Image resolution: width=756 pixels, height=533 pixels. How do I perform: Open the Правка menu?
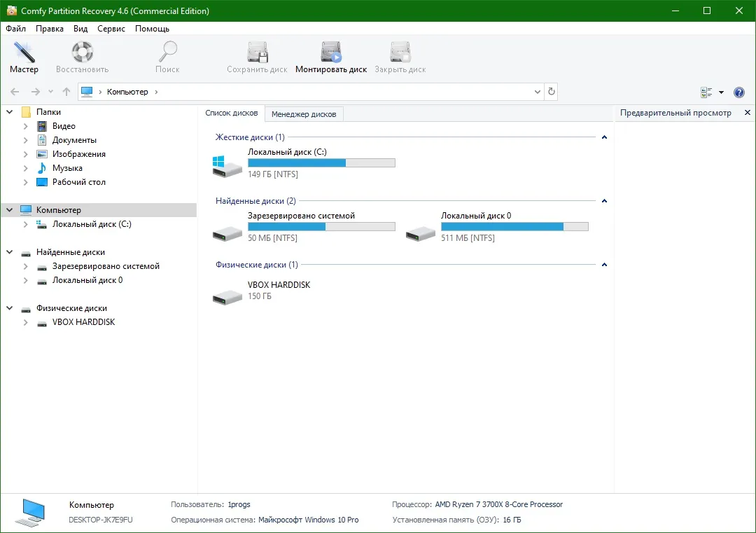coord(50,29)
